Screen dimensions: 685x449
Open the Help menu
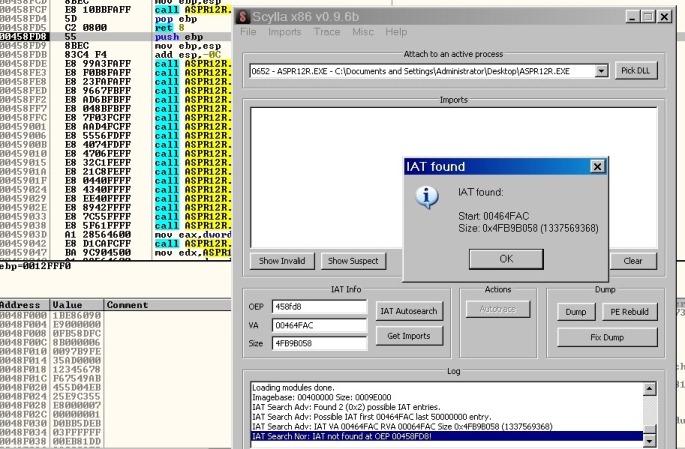coord(396,32)
